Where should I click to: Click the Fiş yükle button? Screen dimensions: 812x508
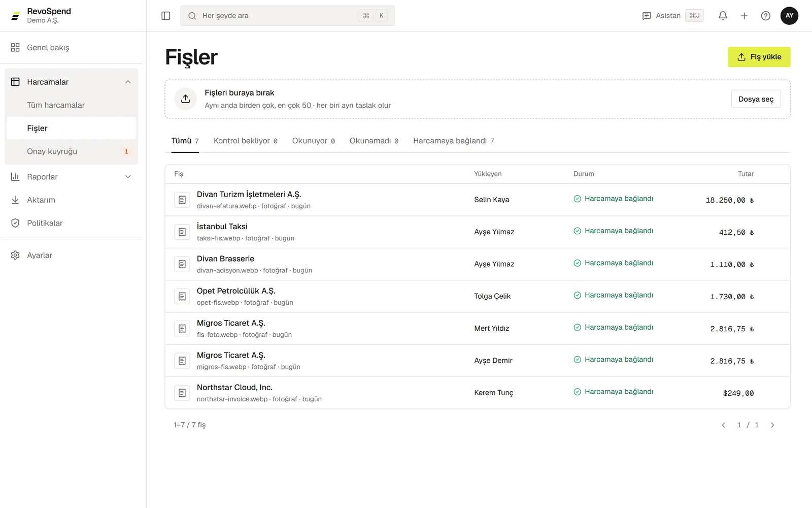[759, 57]
